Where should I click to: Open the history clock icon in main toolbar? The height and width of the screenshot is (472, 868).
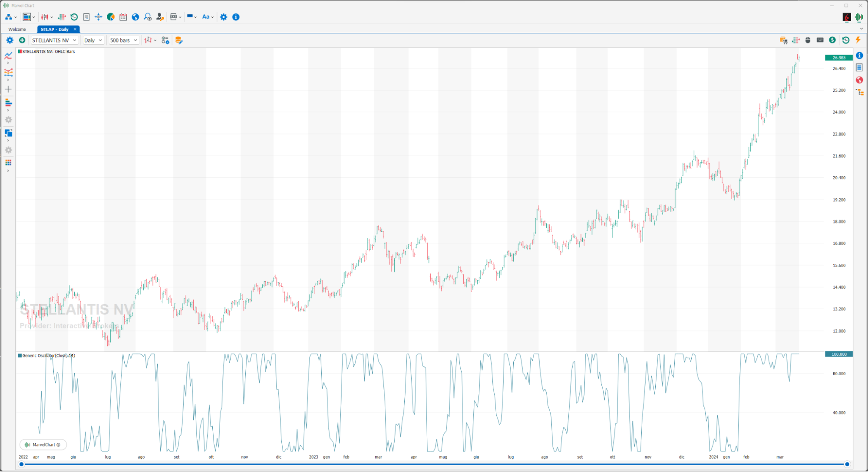point(74,17)
